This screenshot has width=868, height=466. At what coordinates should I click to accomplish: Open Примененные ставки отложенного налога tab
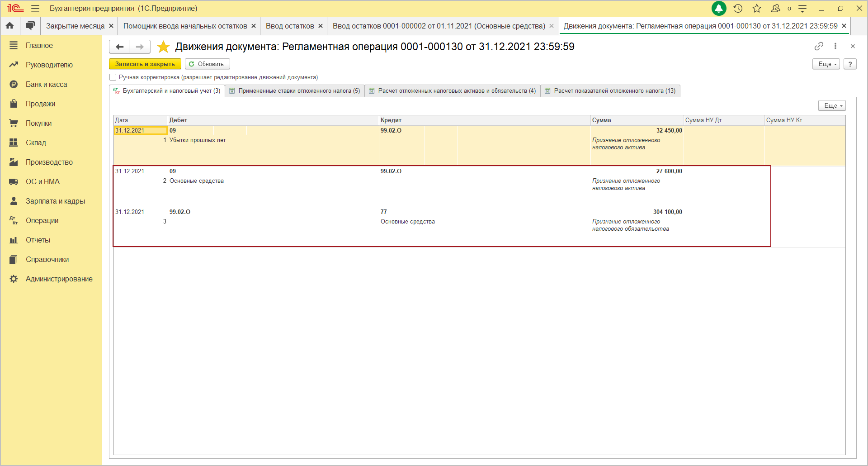pos(295,91)
